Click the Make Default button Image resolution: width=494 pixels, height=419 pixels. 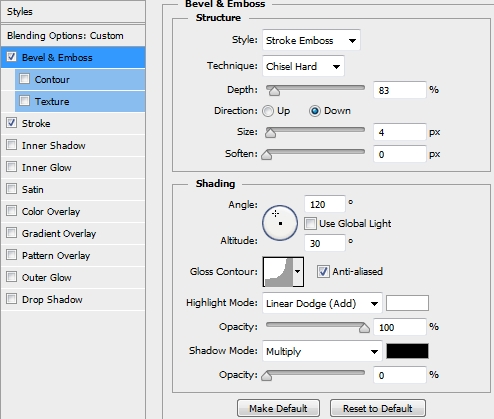278,408
